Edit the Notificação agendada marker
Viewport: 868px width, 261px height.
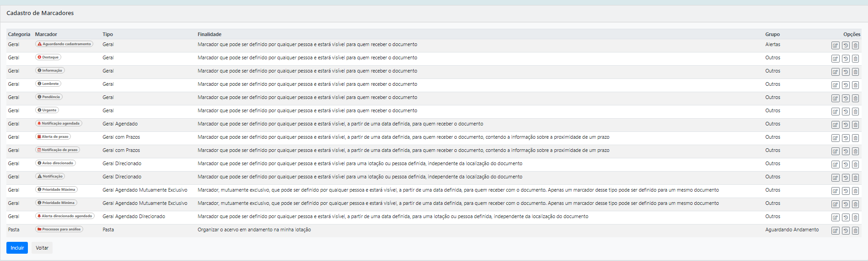[x=835, y=125]
